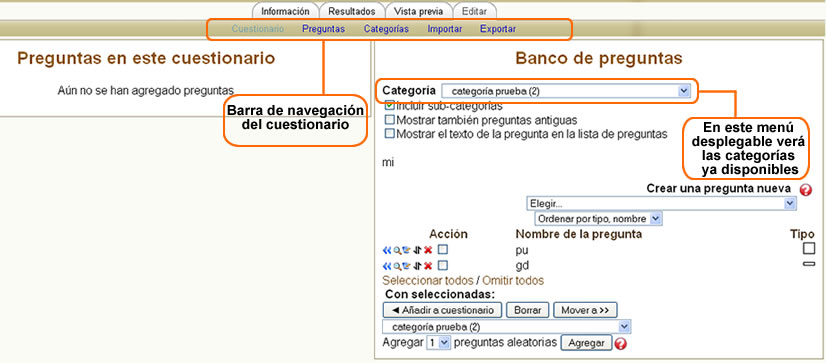This screenshot has height=363, width=826.
Task: Click the type icon for question 'pu'
Action: click(x=809, y=249)
